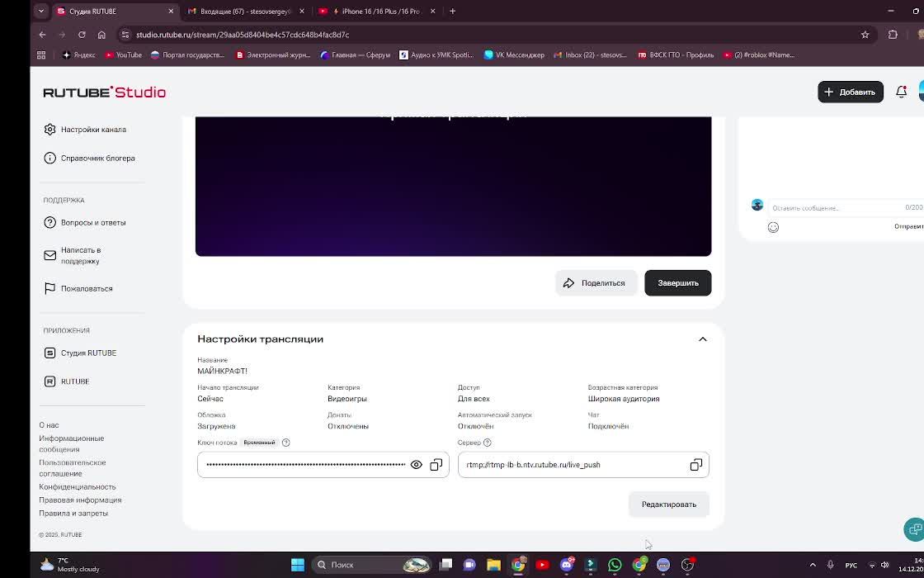Click the RUTUBE Studio logo
Screen dimensions: 924x578
[x=104, y=92]
